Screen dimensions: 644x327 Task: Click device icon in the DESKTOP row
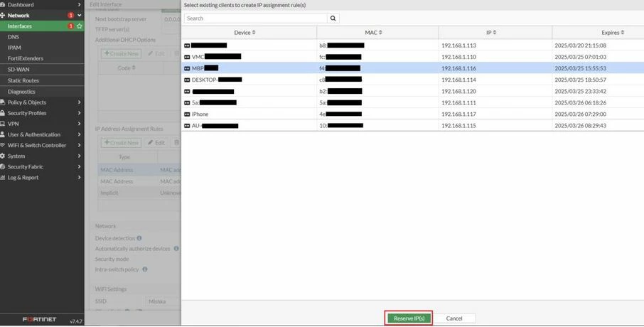click(187, 80)
